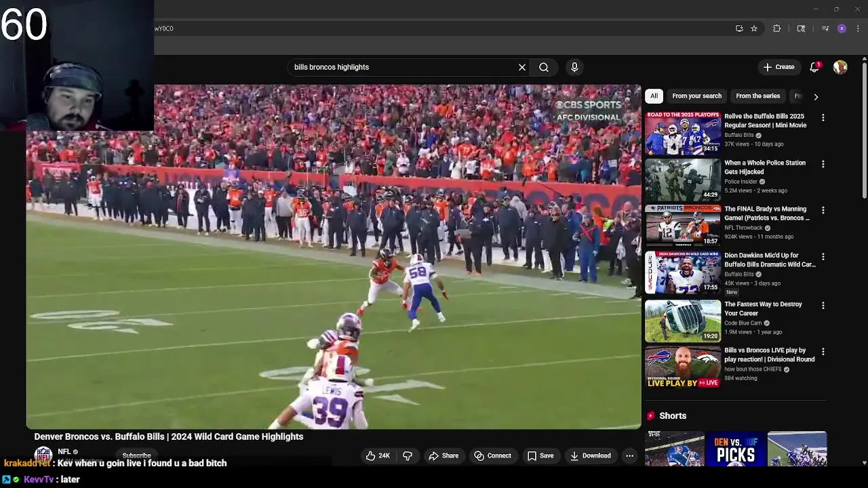
Task: Open options for The Fastest Way to Destroy video
Action: [823, 305]
